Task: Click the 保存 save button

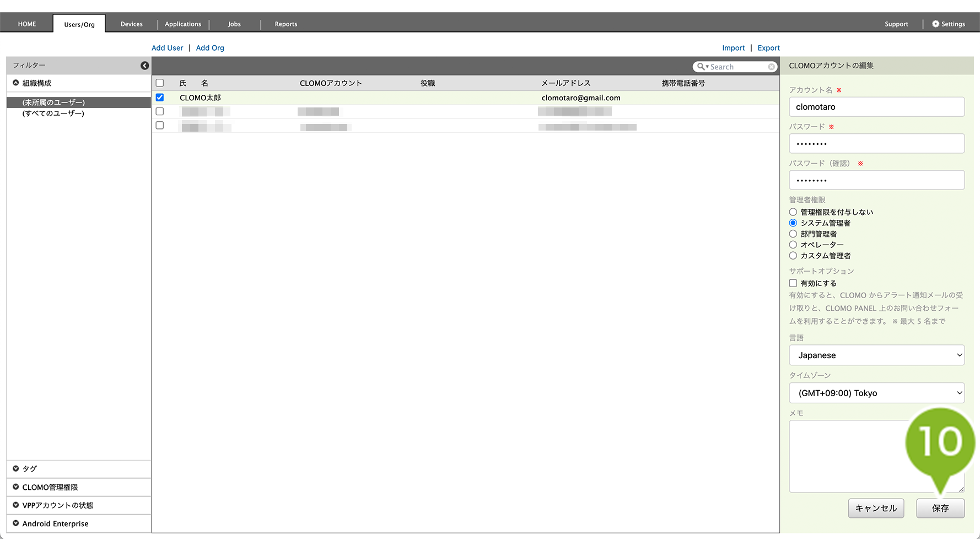Action: click(x=940, y=508)
